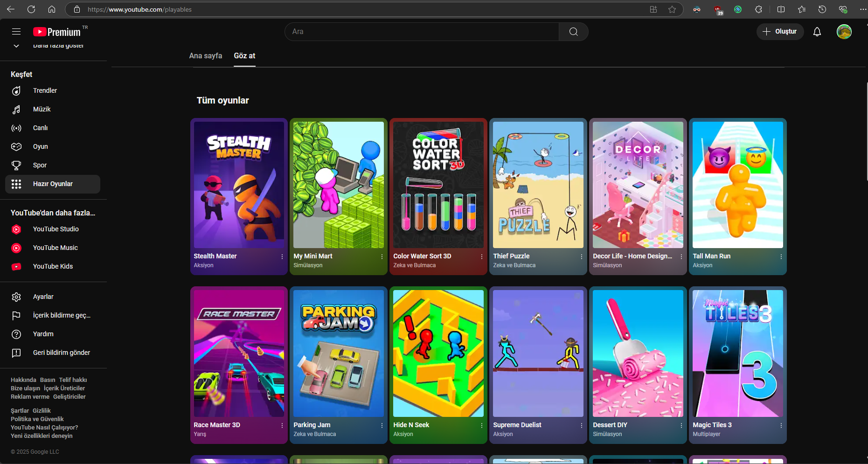Open options for Thief Puzzle
This screenshot has height=464, width=868.
click(x=582, y=256)
